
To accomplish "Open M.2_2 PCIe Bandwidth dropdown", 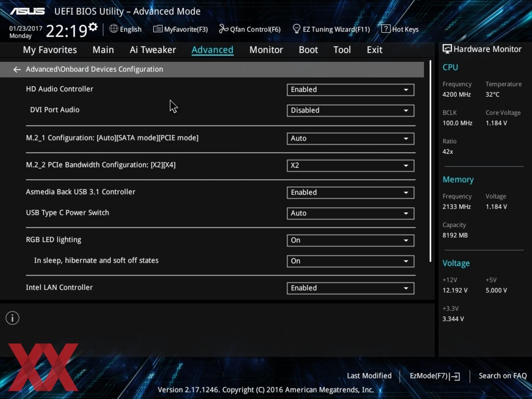I will pyautogui.click(x=350, y=165).
